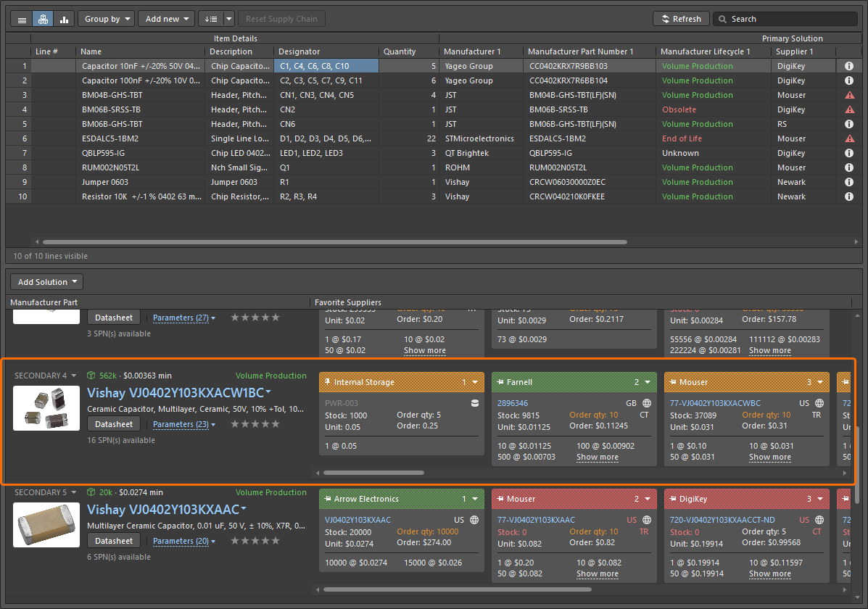Rate Vishay VJ0402Y103KXACW1BC with star rating

[255, 424]
